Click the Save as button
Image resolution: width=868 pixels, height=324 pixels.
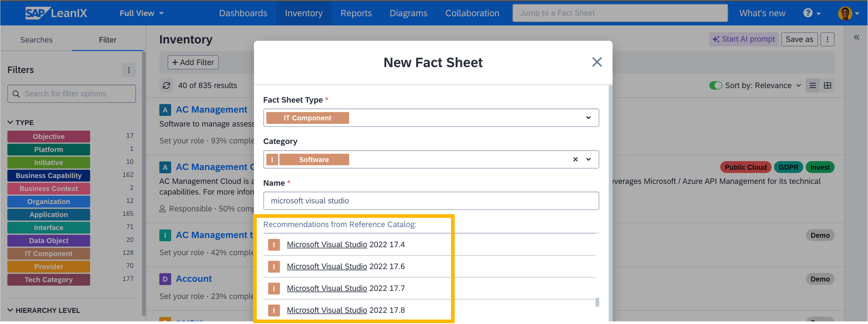click(x=799, y=39)
